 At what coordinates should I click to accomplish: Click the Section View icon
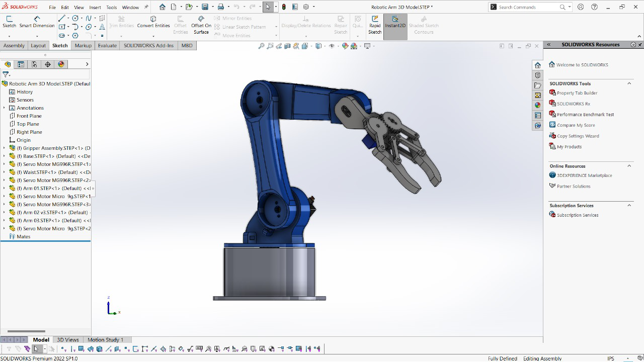point(287,45)
